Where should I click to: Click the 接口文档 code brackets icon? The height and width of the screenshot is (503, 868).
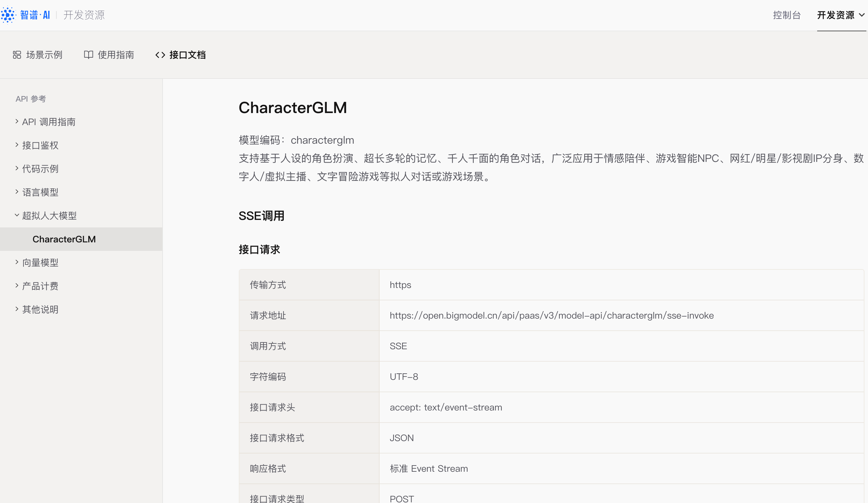160,55
